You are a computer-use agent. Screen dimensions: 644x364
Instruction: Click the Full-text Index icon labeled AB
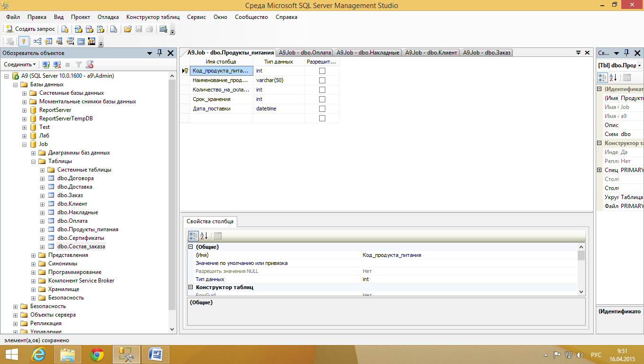click(59, 41)
